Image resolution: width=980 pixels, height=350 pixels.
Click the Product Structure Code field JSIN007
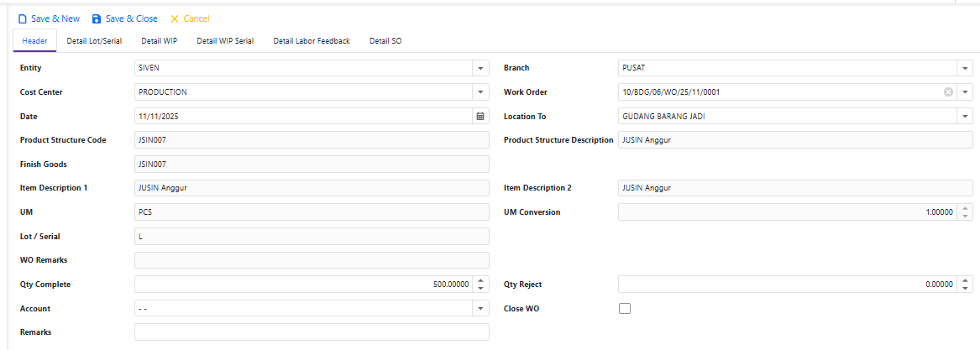pos(312,140)
